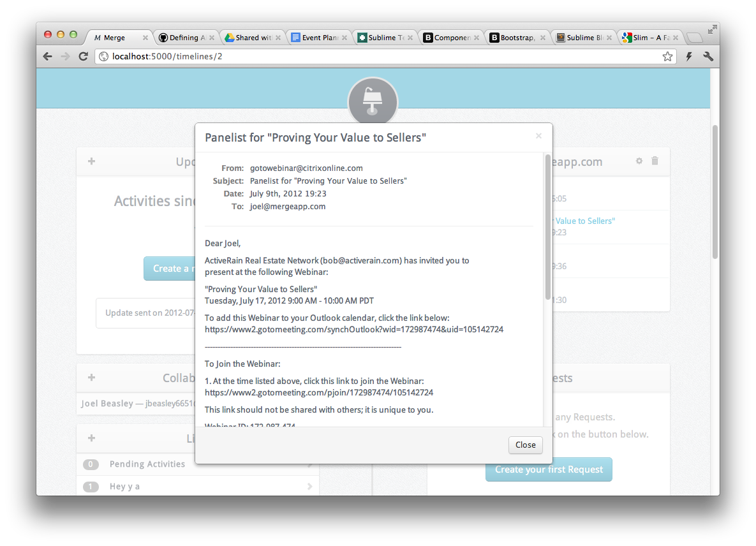Click the plus icon above Pending Activities
This screenshot has height=546, width=756.
[x=91, y=438]
